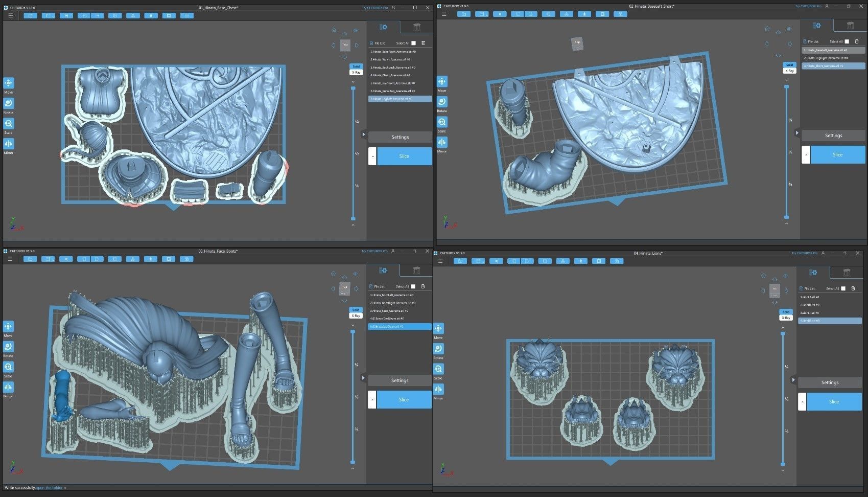Click Open File icon in 03_Hinata_Face_Boots toolbar

tap(30, 259)
